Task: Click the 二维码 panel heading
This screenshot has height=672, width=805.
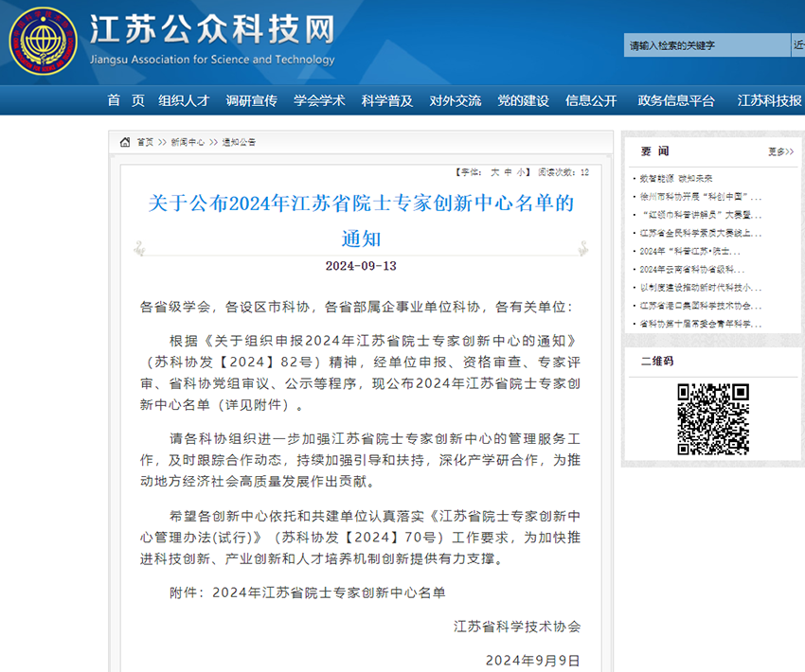Action: coord(656,362)
